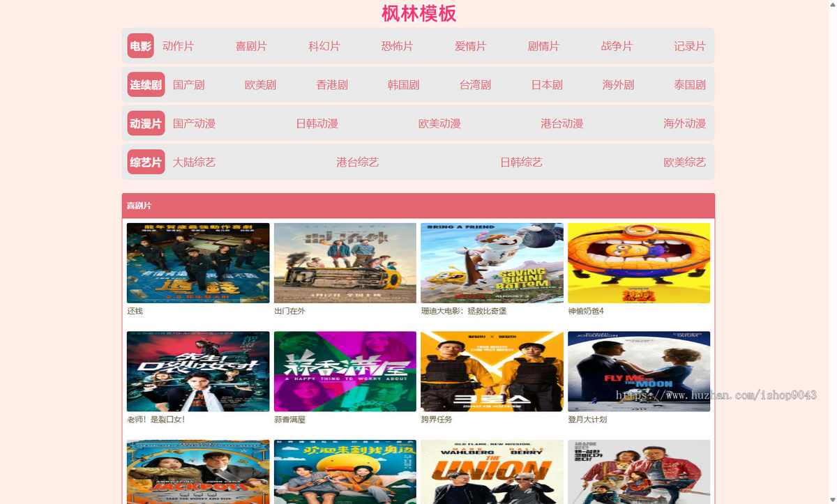837x504 pixels.
Task: Browse 欧美动漫 anime
Action: (439, 123)
